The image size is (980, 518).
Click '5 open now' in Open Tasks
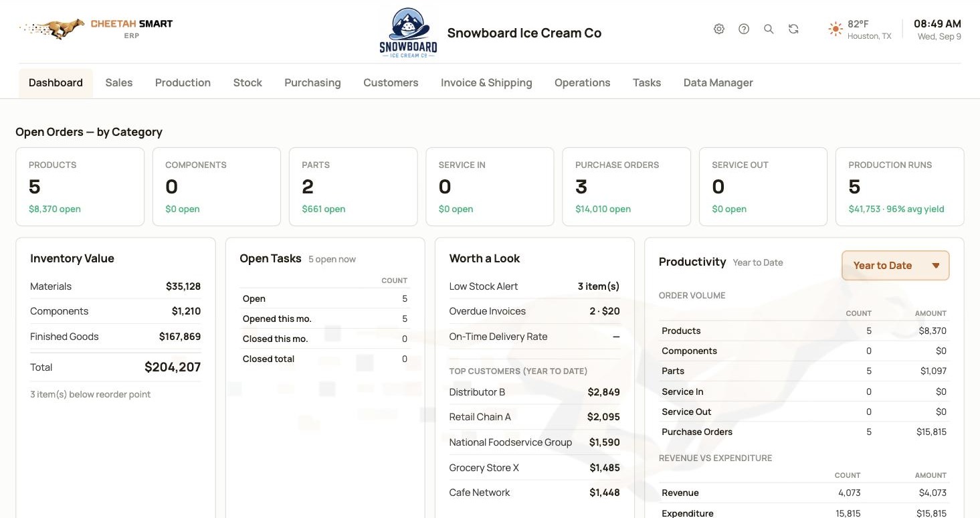coord(332,259)
